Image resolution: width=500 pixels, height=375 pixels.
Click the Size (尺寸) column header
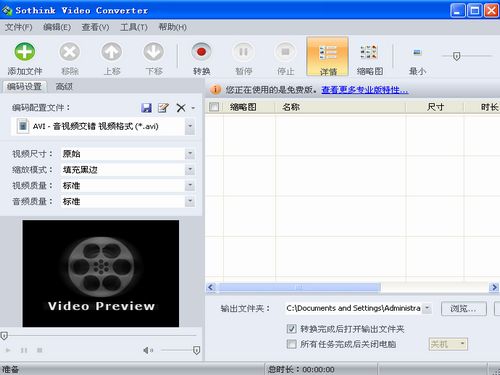click(435, 107)
